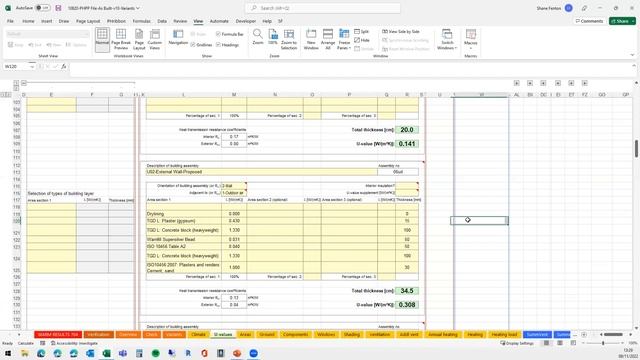Open Microsoft Teams from the taskbar
The image size is (640, 360).
click(x=123, y=353)
